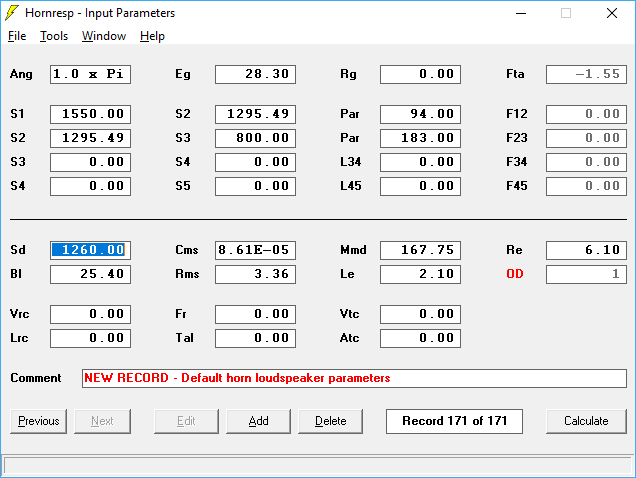
Task: Click the Fr input field
Action: tap(256, 314)
